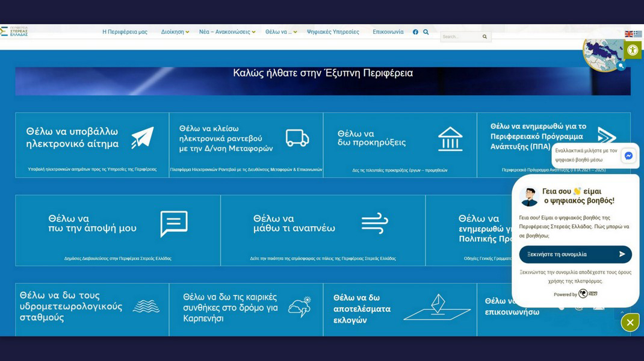The image size is (644, 361).
Task: Click the bank building tenders icon
Action: pos(450,138)
